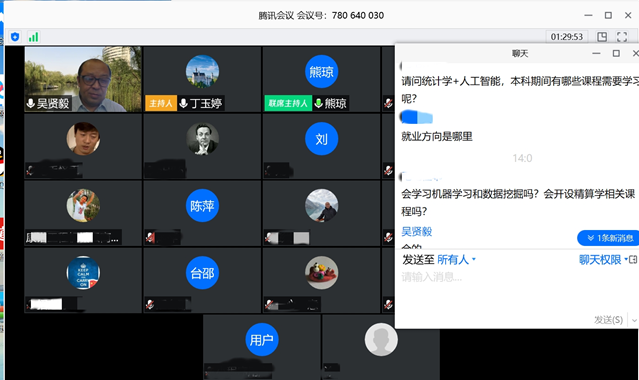
Task: Click the 吴贤毅 sender name in chat
Action: pos(416,232)
